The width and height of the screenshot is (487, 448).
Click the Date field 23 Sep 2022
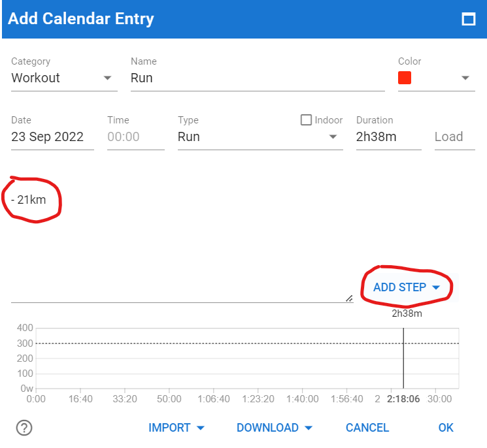pos(52,137)
